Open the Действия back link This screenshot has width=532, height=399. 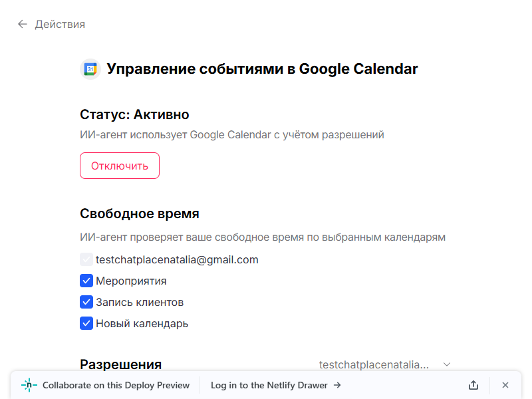coord(60,25)
